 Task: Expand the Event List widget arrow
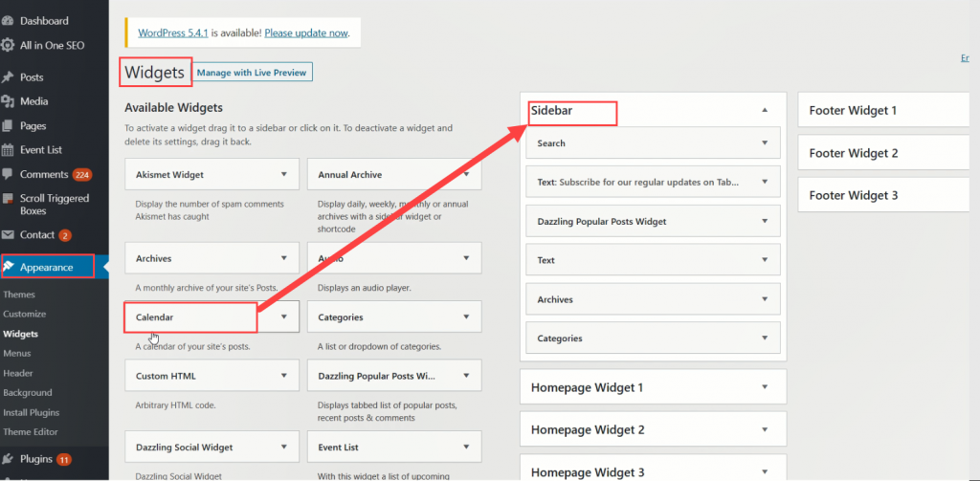pos(466,447)
